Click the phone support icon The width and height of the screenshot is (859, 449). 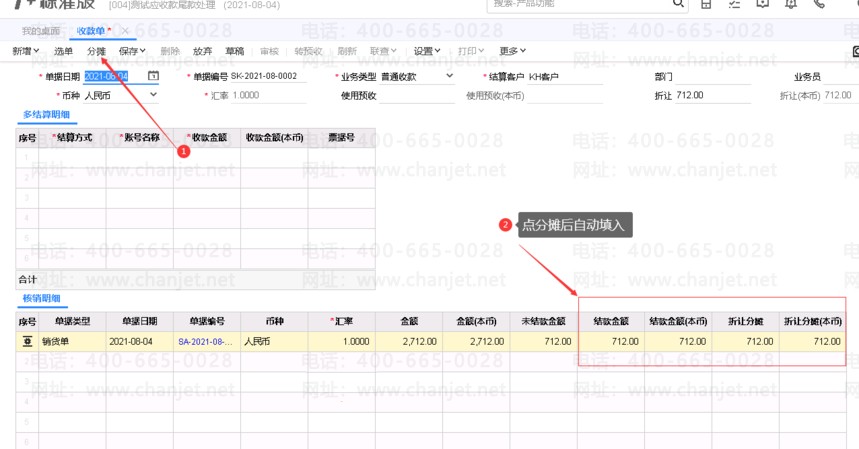[x=819, y=3]
